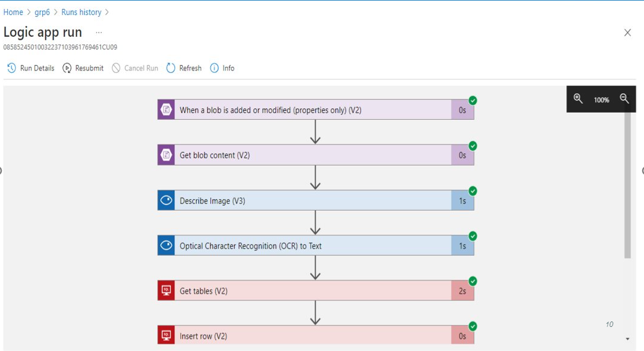644x351 pixels.
Task: Select the SQL icon on Get tables
Action: (x=166, y=290)
